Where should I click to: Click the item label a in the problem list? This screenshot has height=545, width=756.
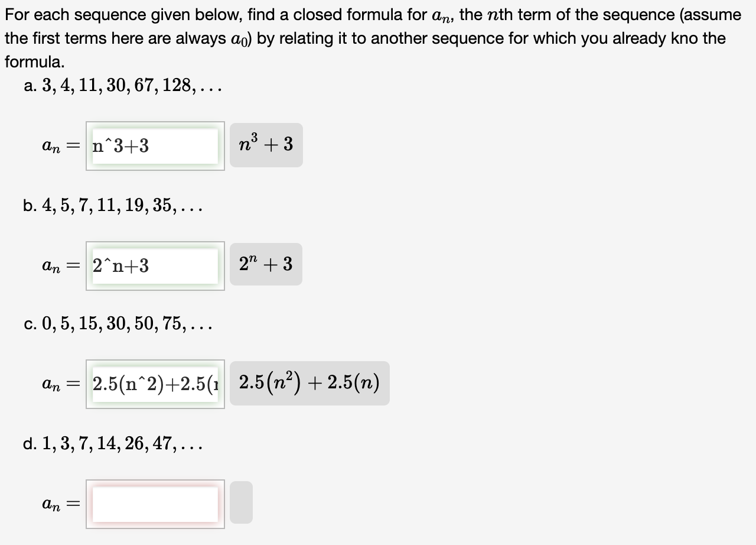click(29, 86)
